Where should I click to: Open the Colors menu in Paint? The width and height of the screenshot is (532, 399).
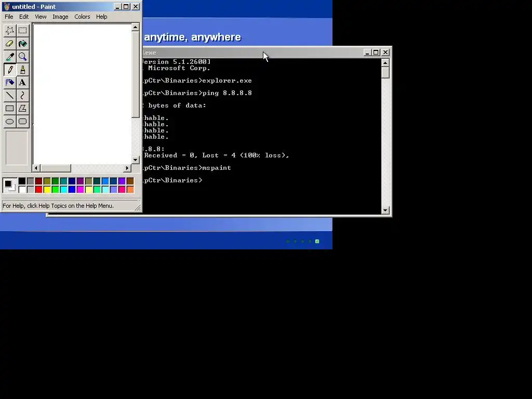(x=82, y=17)
